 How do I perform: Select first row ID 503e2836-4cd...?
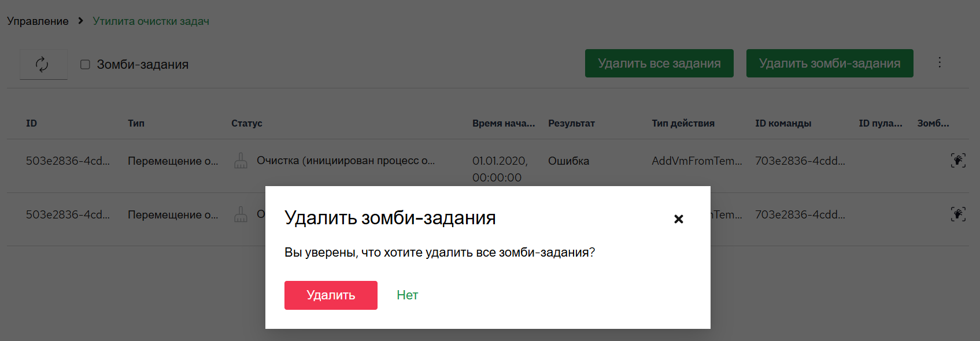68,161
